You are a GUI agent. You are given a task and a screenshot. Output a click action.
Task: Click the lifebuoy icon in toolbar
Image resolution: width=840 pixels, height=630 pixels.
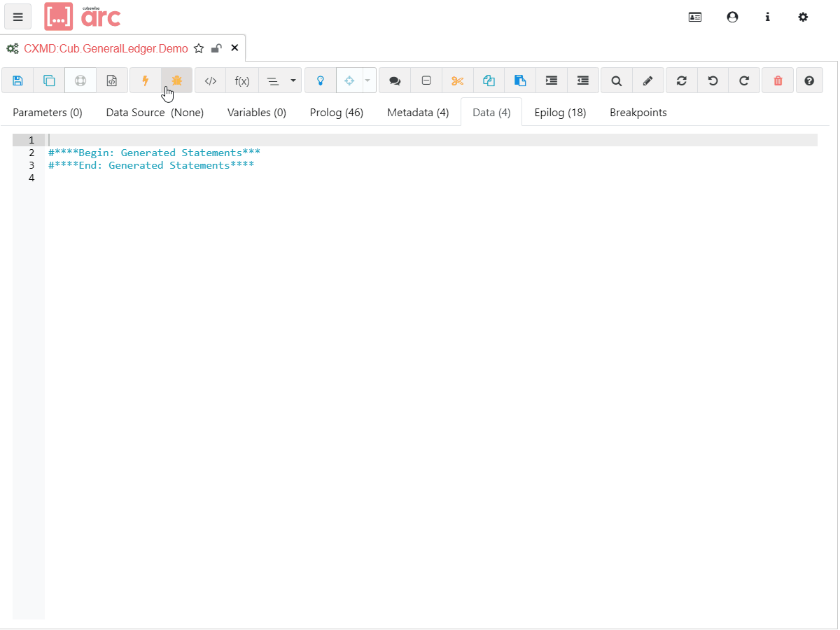click(80, 80)
